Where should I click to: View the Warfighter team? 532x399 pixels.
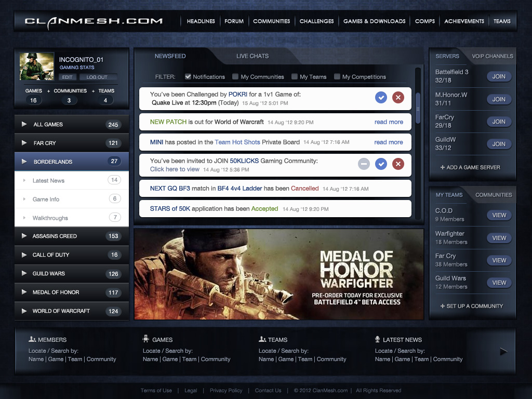pos(499,238)
